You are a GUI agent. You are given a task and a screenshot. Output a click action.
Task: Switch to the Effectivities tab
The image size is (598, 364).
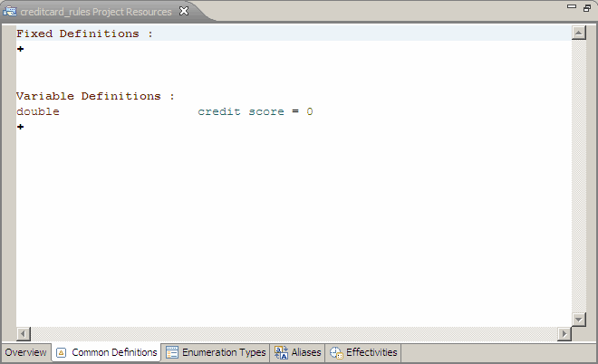click(x=362, y=352)
